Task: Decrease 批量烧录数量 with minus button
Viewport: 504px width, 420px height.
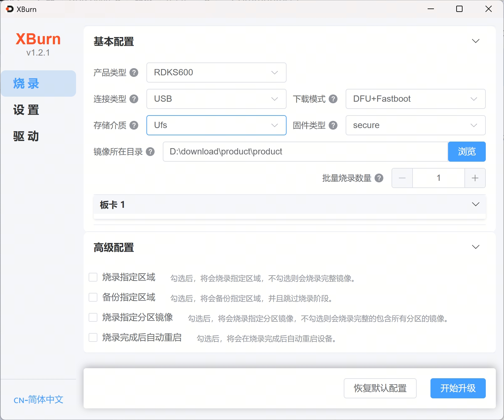Action: [x=402, y=178]
